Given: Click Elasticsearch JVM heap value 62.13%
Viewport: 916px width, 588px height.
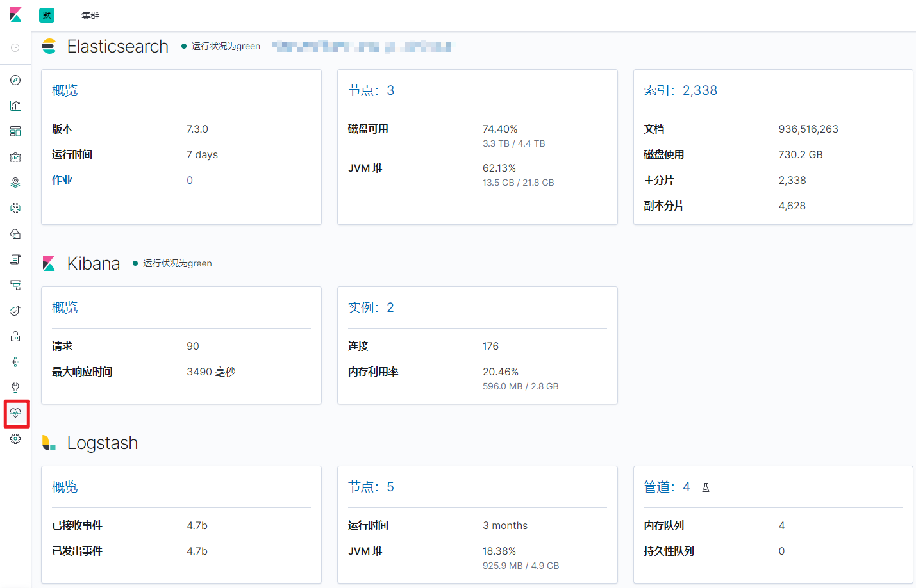Looking at the screenshot, I should (x=499, y=168).
